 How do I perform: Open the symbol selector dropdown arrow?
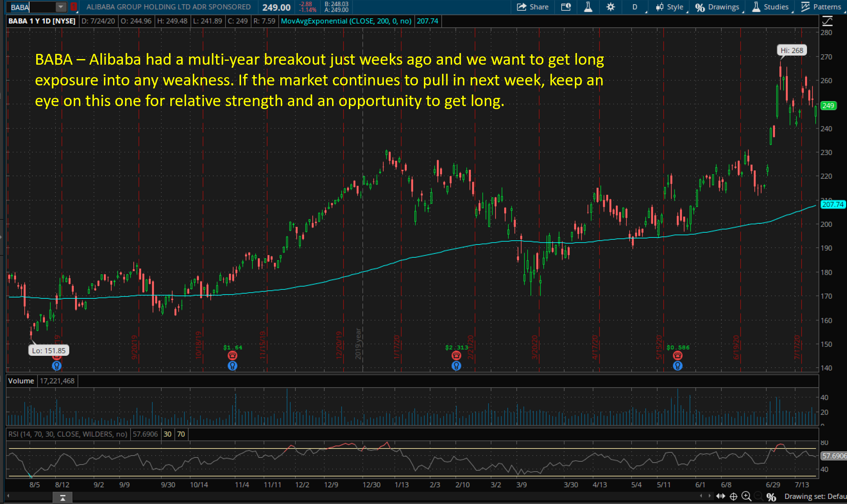[61, 7]
